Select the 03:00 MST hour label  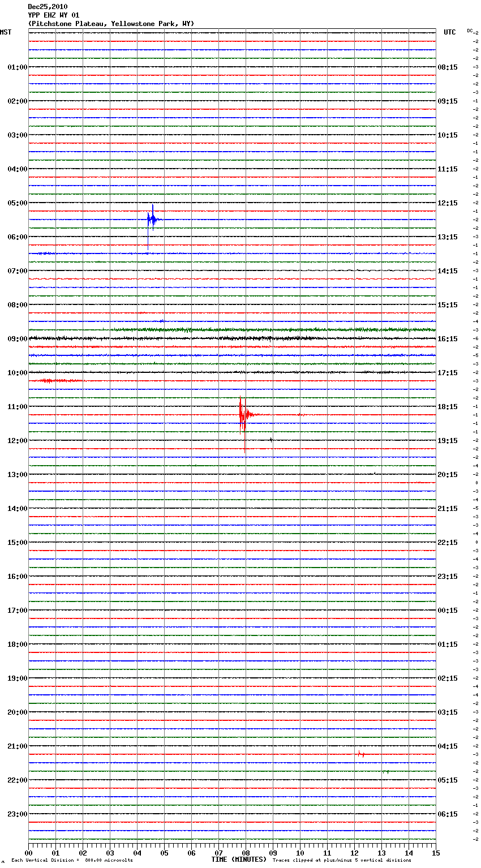(18, 135)
